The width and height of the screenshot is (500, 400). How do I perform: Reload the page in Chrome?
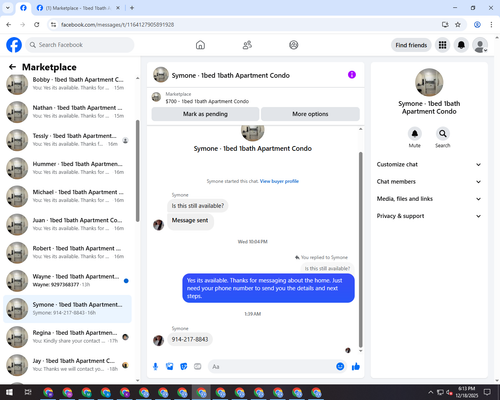pos(37,24)
